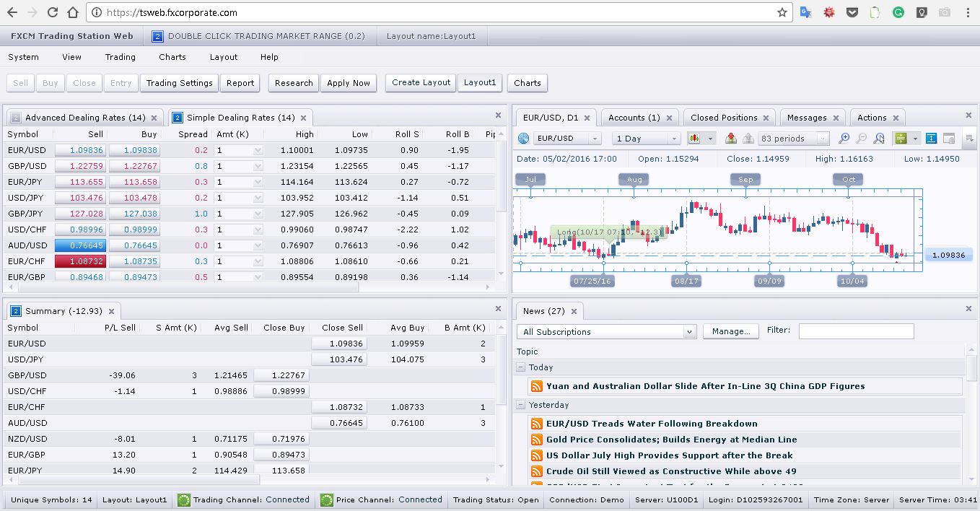Image resolution: width=980 pixels, height=511 pixels.
Task: Open the View menu
Action: [72, 57]
